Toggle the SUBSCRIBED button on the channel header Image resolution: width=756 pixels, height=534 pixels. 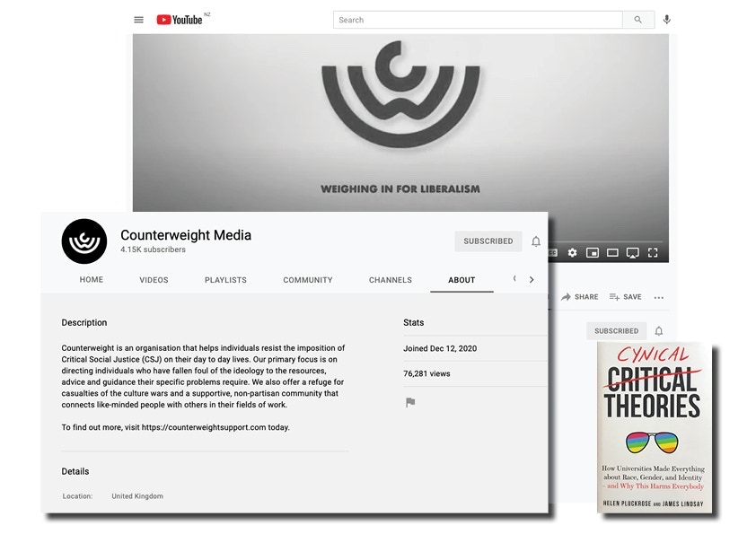point(488,241)
